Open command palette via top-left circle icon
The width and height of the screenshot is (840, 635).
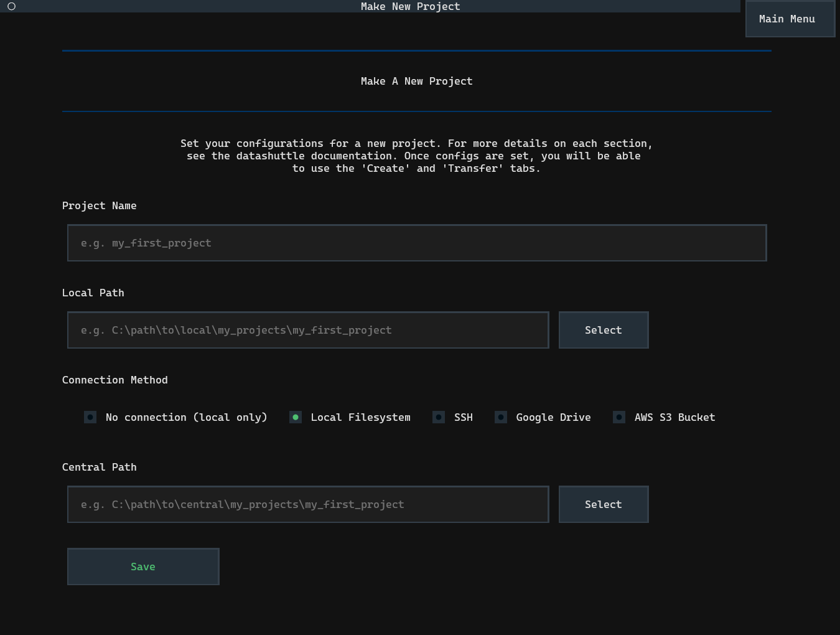click(11, 6)
